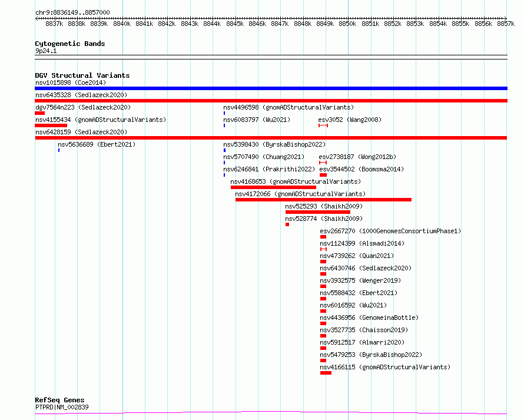Select the red nsv4155434 variant bar
The height and width of the screenshot is (420, 524).
(51, 125)
